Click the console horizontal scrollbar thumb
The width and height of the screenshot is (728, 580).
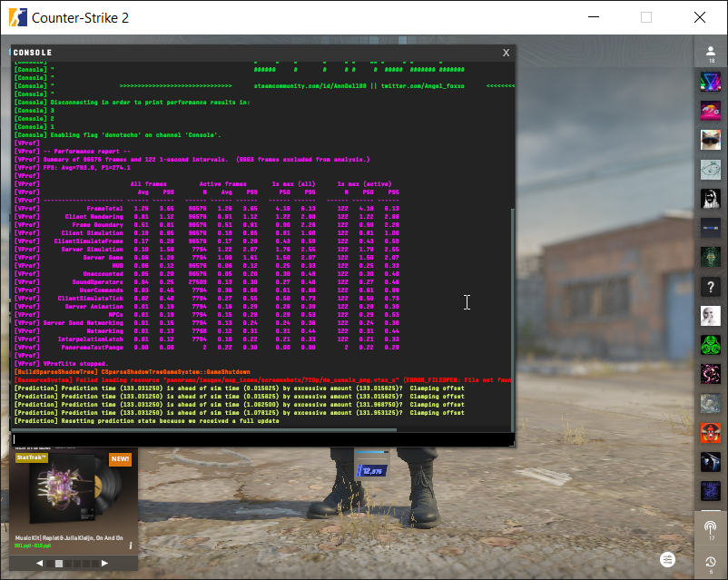[x=205, y=430]
